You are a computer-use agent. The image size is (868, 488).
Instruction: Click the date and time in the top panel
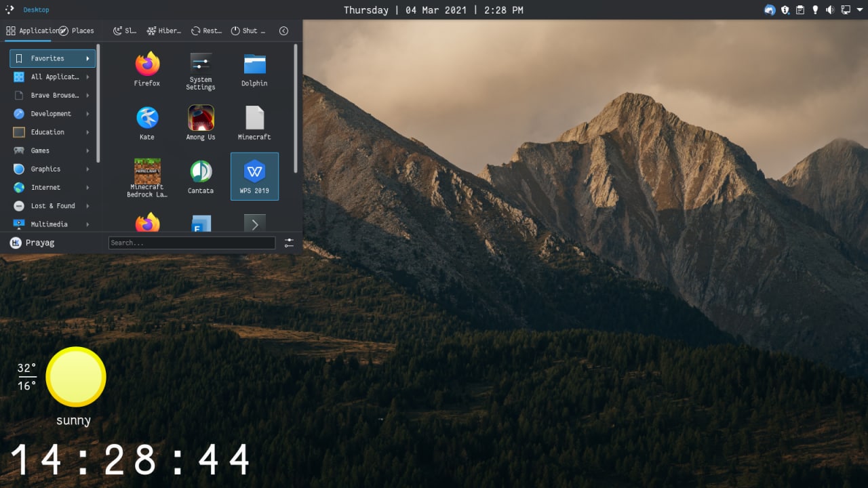point(433,9)
